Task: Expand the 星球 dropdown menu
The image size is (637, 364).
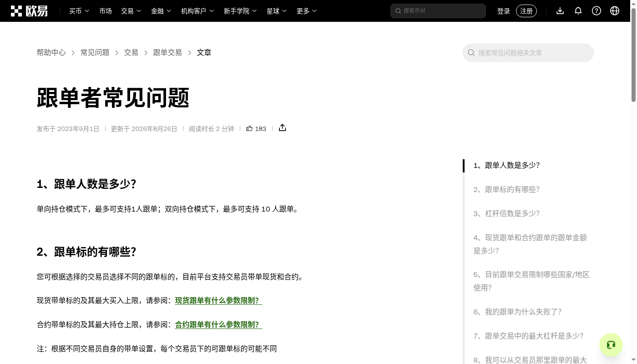Action: click(277, 11)
